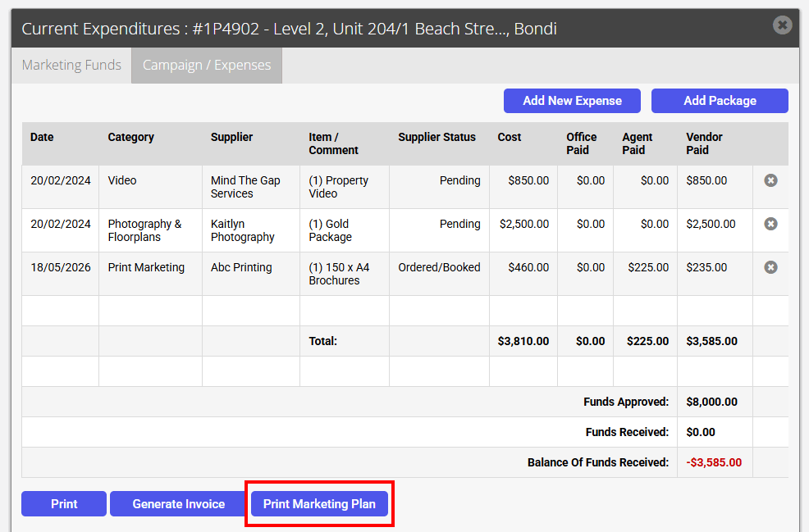The image size is (809, 532).
Task: Click the Gold Package item cell
Action: [x=344, y=230]
